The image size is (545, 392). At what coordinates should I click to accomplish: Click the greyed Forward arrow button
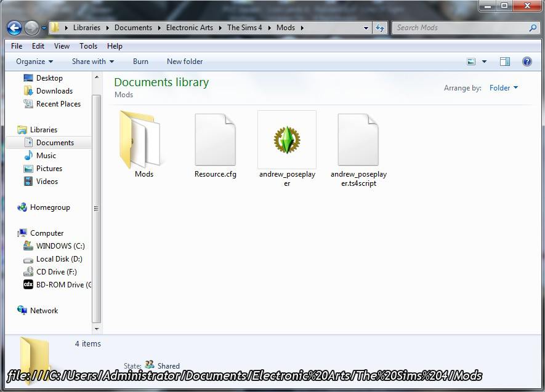coord(31,28)
